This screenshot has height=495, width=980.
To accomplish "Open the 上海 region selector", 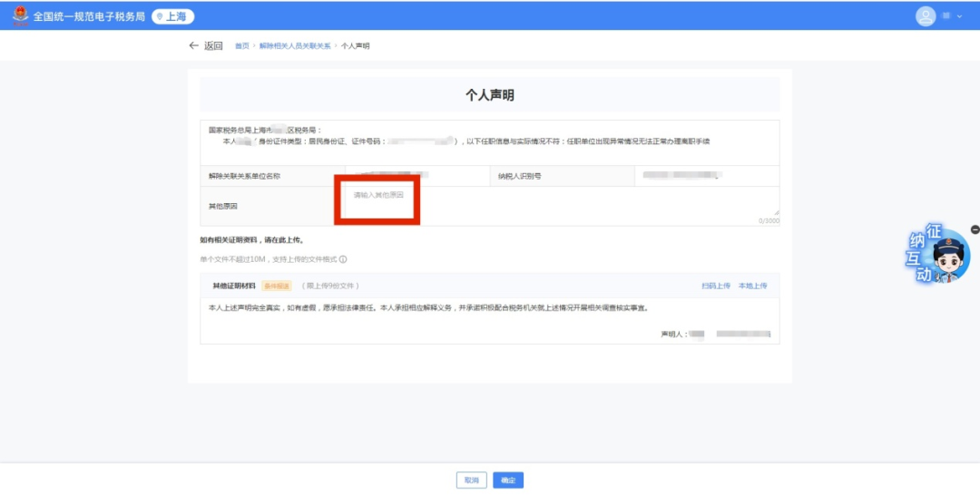I will [173, 16].
